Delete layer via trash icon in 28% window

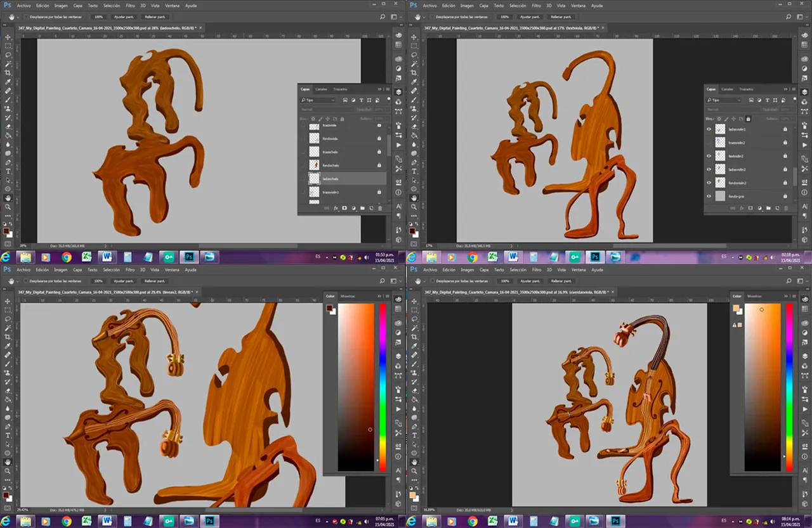pyautogui.click(x=380, y=208)
